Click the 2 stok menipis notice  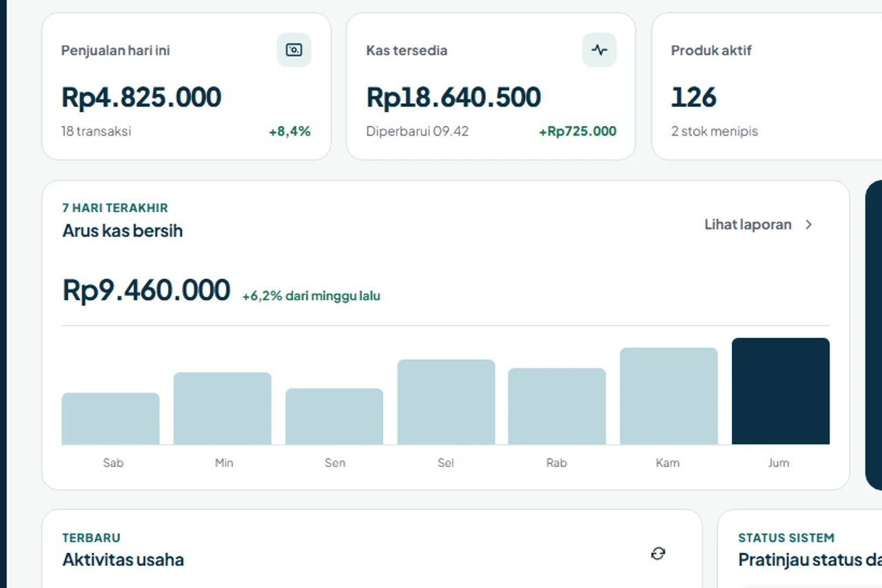coord(715,132)
